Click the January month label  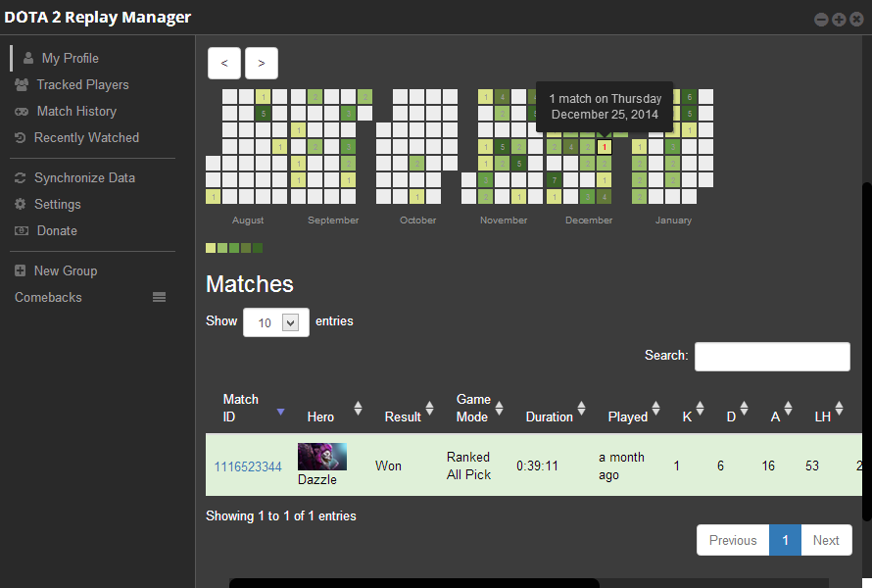click(x=673, y=220)
